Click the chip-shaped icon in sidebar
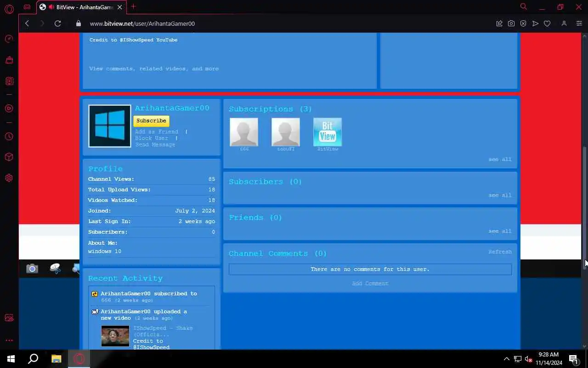The height and width of the screenshot is (368, 588). (9, 81)
